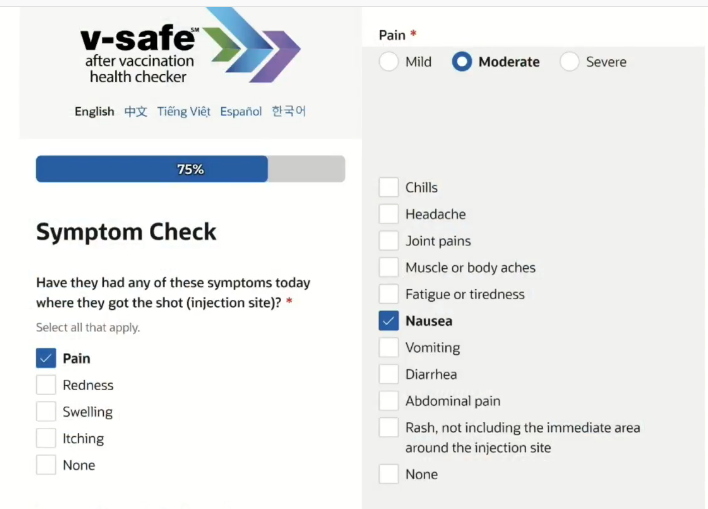Select Moderate pain severity
This screenshot has height=509, width=708.
pyautogui.click(x=461, y=62)
